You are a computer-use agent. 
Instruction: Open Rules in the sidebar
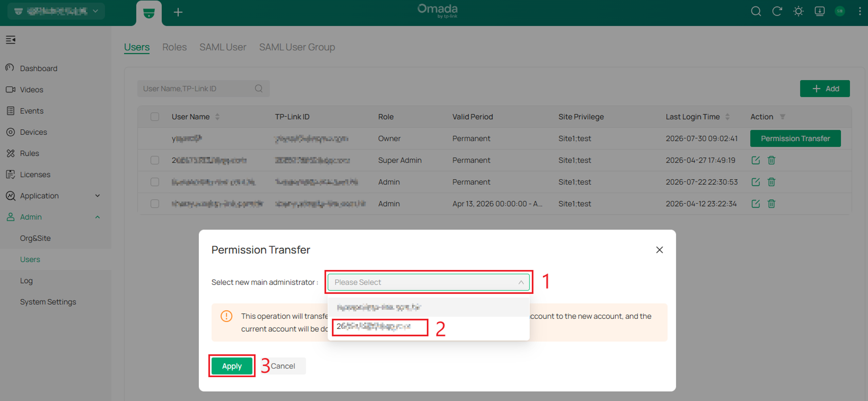pyautogui.click(x=29, y=153)
